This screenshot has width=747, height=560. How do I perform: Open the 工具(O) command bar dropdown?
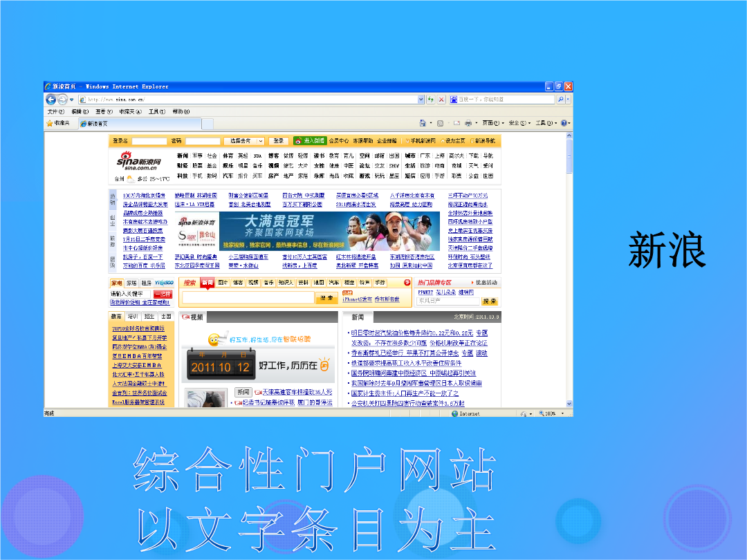(x=546, y=123)
